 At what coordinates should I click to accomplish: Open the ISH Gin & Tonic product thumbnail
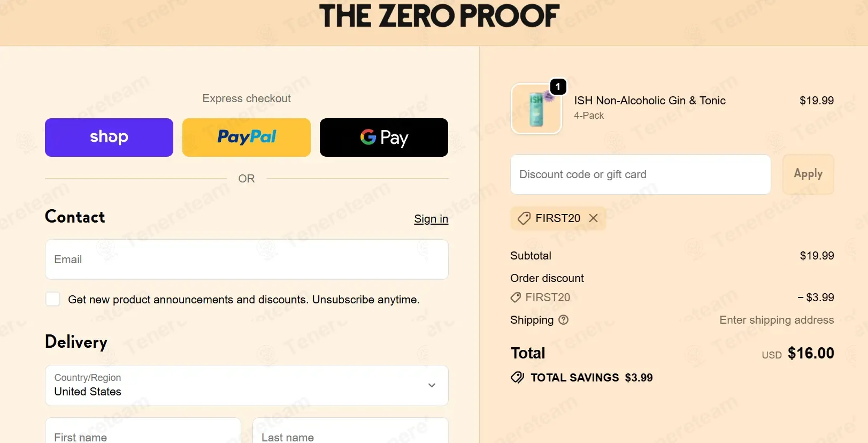pyautogui.click(x=536, y=109)
